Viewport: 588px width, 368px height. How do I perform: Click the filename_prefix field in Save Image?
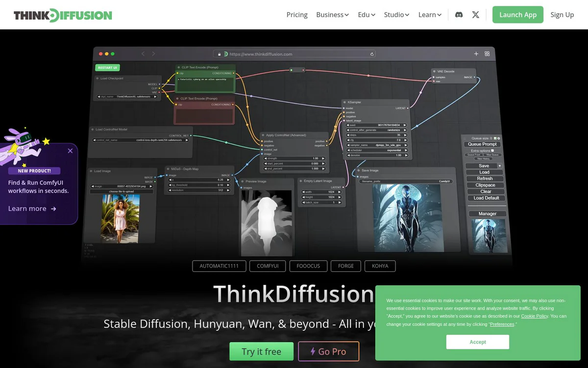pyautogui.click(x=406, y=181)
